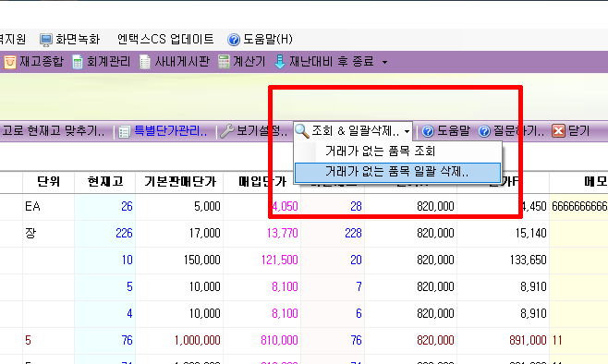Sort by 기본판매단가 column header
Screen dimensions: 608x364
179,181
